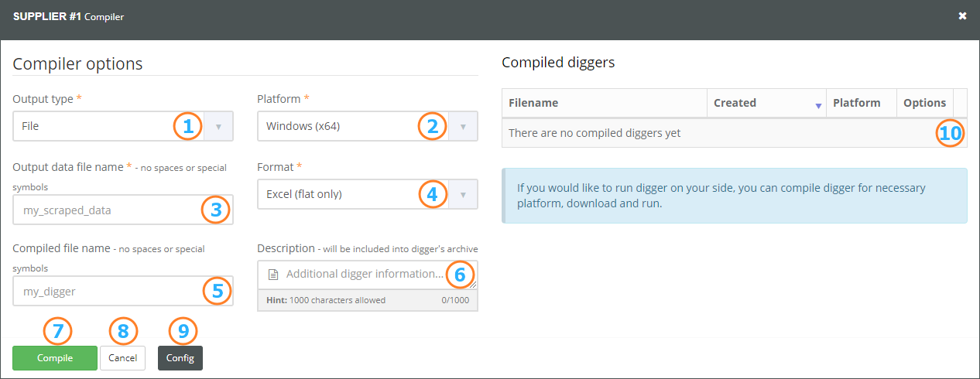Focus the Compiled file name field

[123, 292]
